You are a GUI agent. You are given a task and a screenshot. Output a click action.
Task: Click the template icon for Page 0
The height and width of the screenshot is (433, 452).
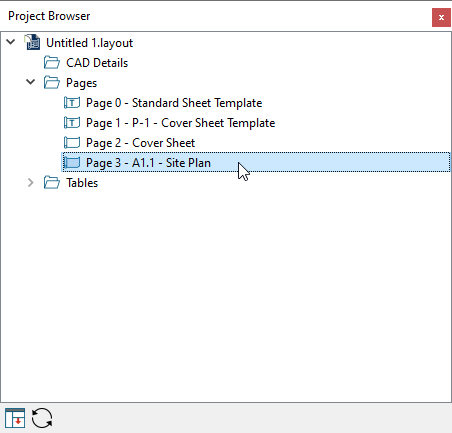click(x=72, y=103)
